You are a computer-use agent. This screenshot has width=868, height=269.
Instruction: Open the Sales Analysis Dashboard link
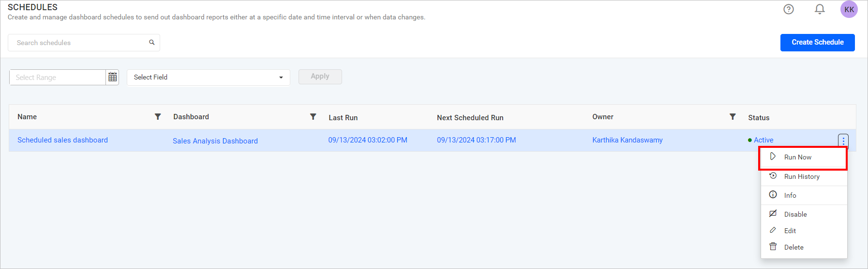click(215, 141)
